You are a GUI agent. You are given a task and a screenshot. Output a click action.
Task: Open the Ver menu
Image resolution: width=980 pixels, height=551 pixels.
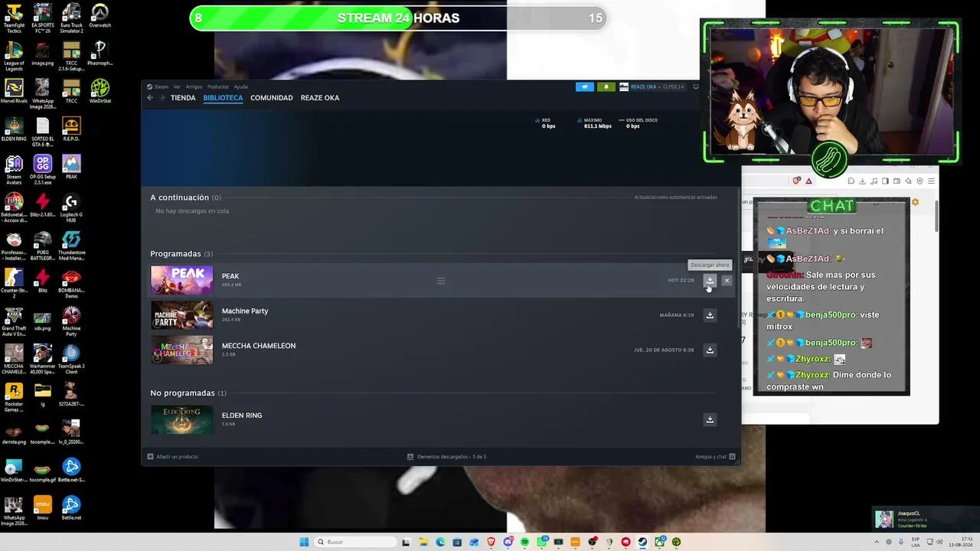[177, 86]
